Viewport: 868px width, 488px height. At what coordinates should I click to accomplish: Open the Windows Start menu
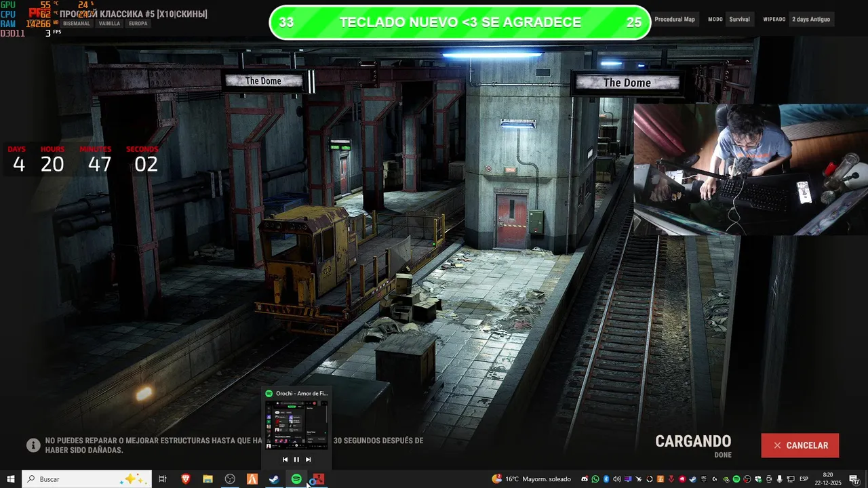coord(10,479)
